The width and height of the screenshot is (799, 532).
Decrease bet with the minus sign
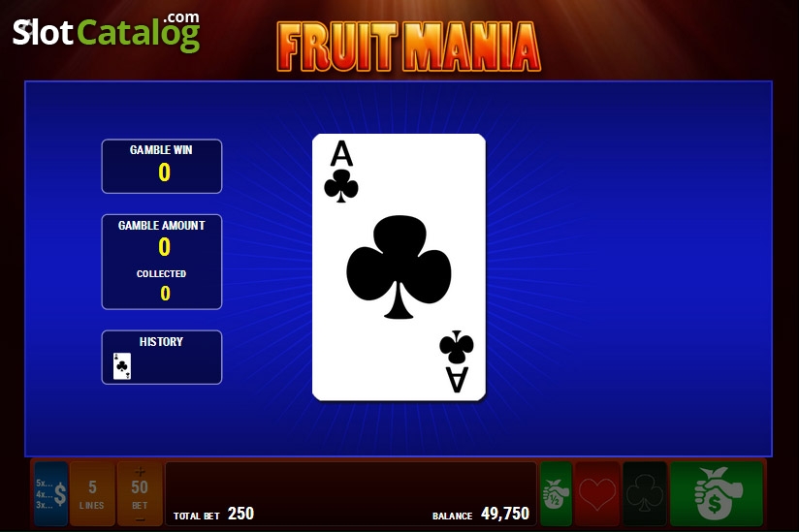pyautogui.click(x=140, y=519)
